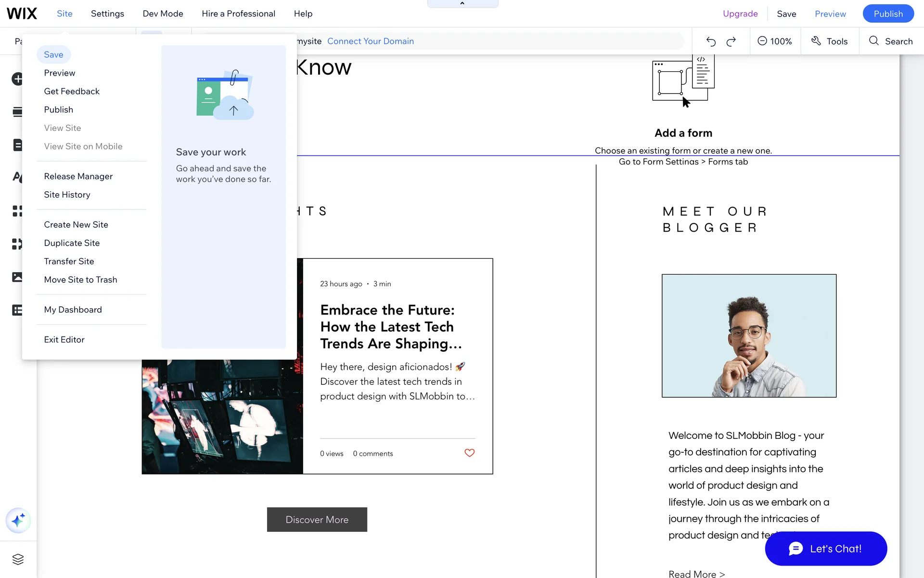Click the undo arrow icon
The height and width of the screenshot is (578, 924).
[711, 41]
